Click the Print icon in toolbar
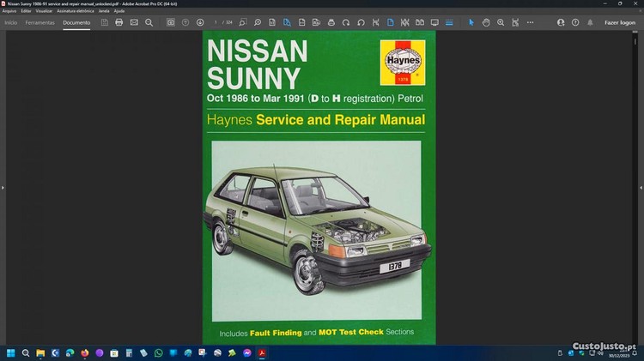Image resolution: width=644 pixels, height=361 pixels. (x=119, y=22)
